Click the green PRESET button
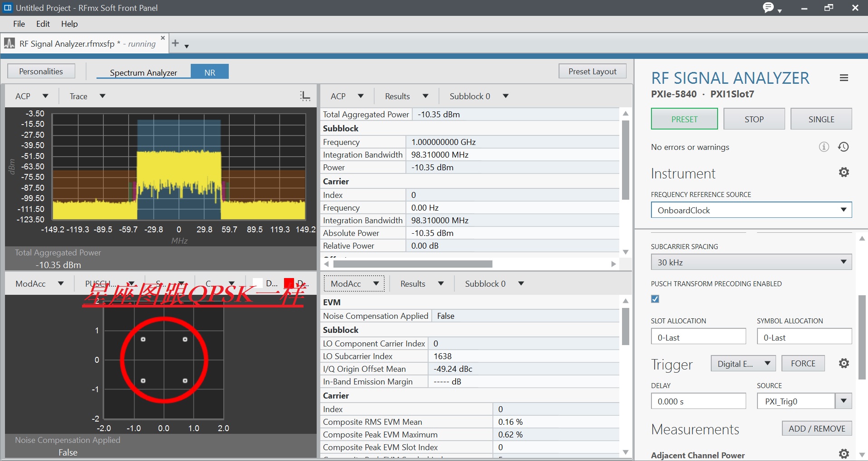Viewport: 868px width, 461px height. point(684,119)
